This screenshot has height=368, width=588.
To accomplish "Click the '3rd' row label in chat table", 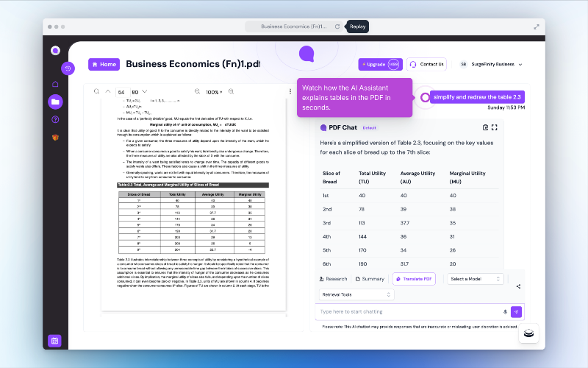I will (326, 223).
